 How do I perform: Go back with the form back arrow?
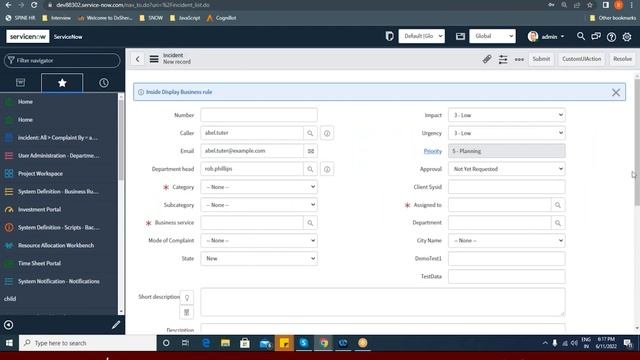tap(138, 59)
